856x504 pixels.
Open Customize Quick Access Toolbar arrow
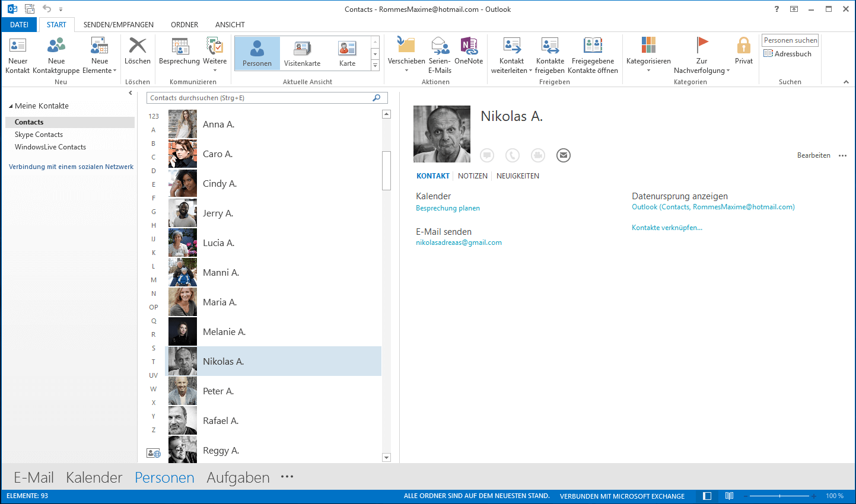[x=61, y=9]
